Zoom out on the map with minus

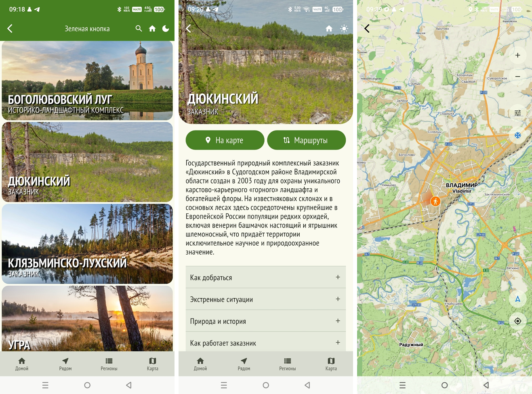coord(517,76)
